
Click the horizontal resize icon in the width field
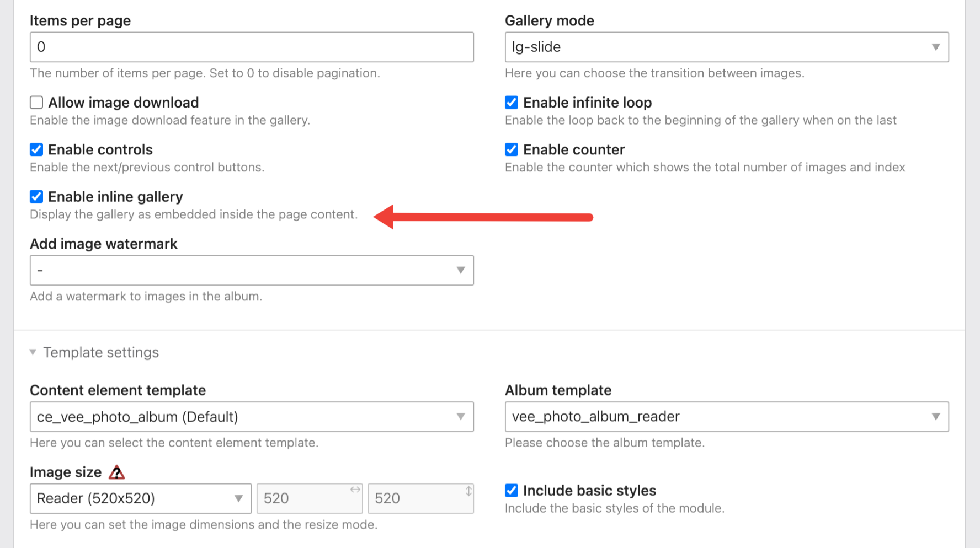tap(354, 490)
